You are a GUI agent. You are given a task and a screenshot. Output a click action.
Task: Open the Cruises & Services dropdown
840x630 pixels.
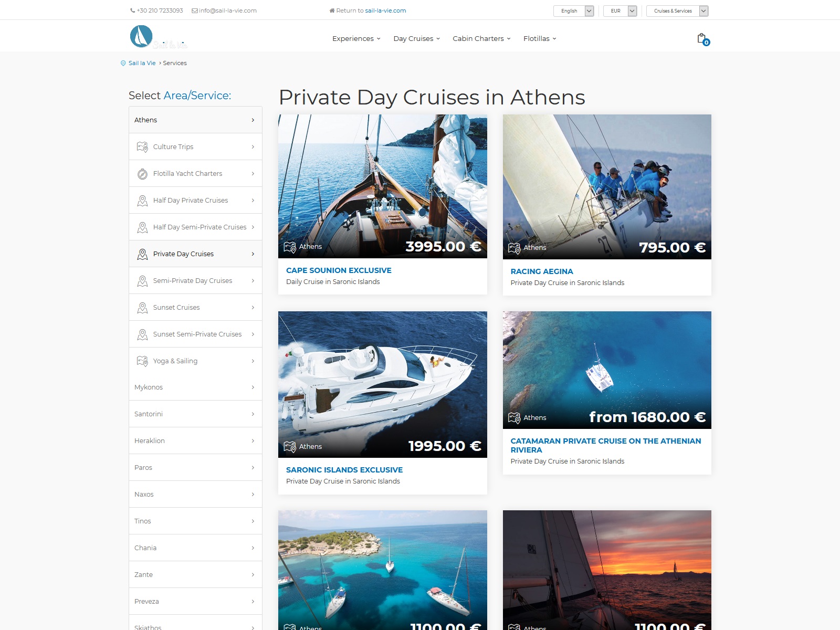point(677,11)
